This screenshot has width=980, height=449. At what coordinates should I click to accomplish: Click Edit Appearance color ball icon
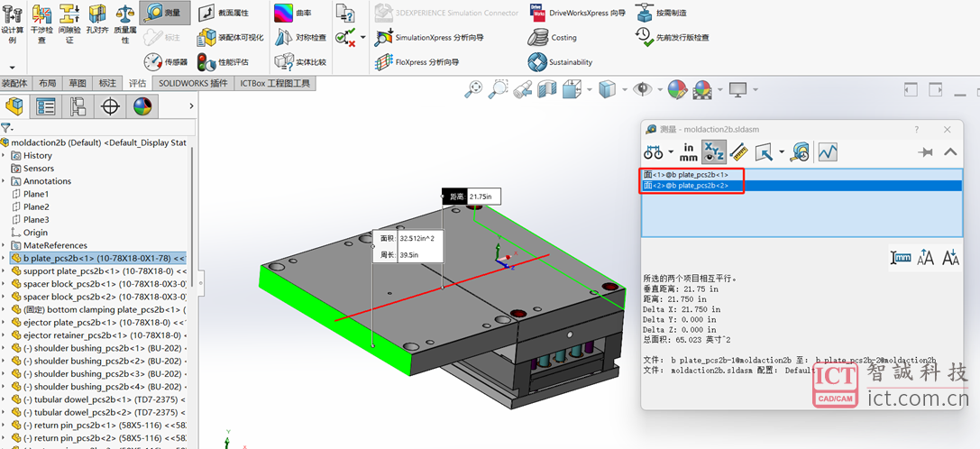click(x=677, y=89)
